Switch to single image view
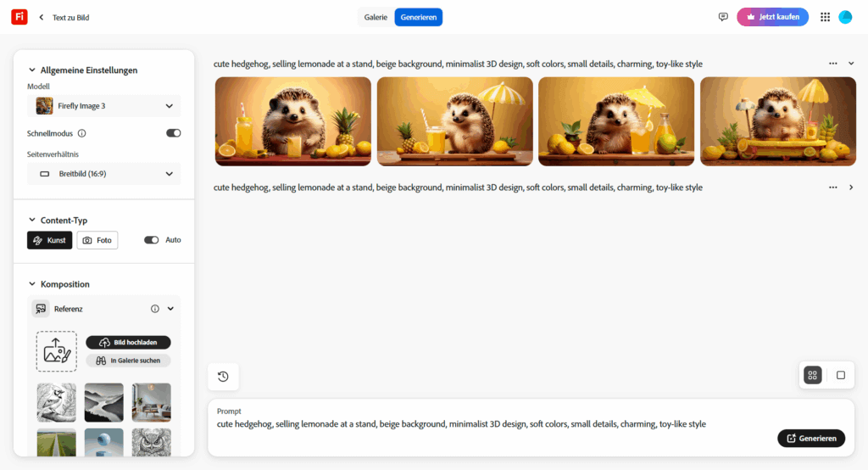868x470 pixels. (840, 375)
